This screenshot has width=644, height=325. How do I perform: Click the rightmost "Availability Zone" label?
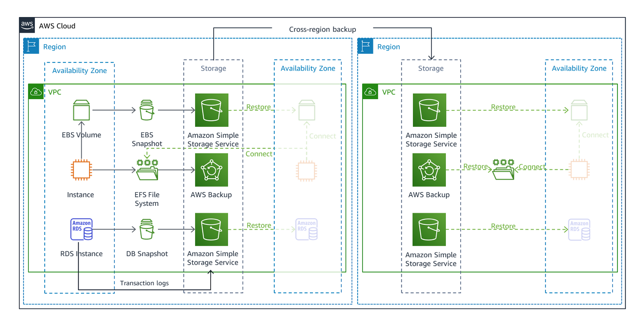(579, 68)
